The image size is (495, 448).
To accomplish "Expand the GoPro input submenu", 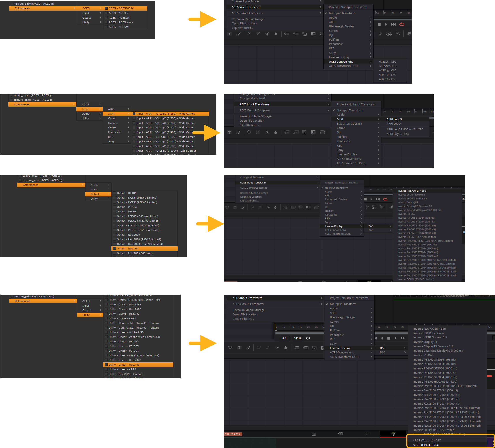I will pyautogui.click(x=117, y=128).
